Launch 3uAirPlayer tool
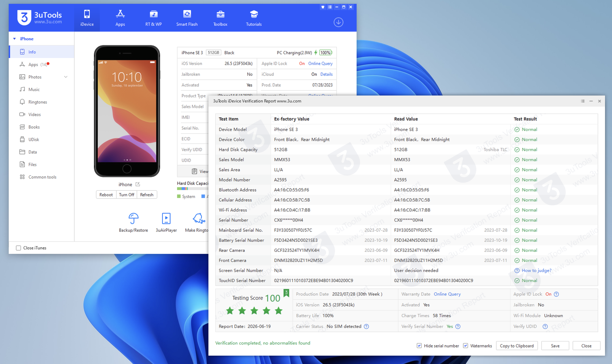Viewport: 612px width, 364px height. click(x=166, y=222)
